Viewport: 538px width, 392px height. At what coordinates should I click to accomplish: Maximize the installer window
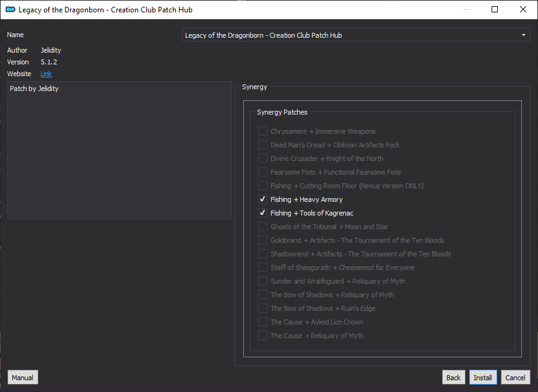click(x=495, y=10)
